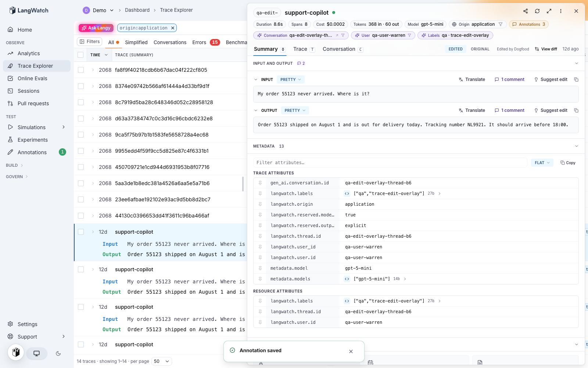The height and width of the screenshot is (368, 588).
Task: Open the Output PRETTY format dropdown
Action: pyautogui.click(x=295, y=110)
